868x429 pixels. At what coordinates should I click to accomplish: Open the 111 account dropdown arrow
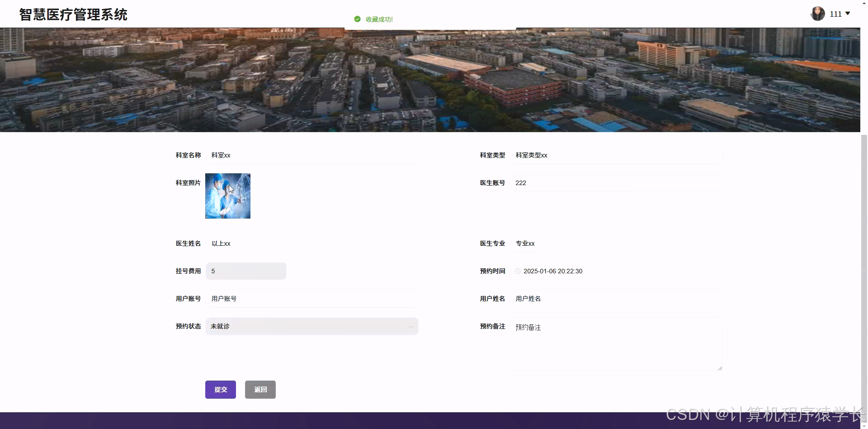pos(848,14)
